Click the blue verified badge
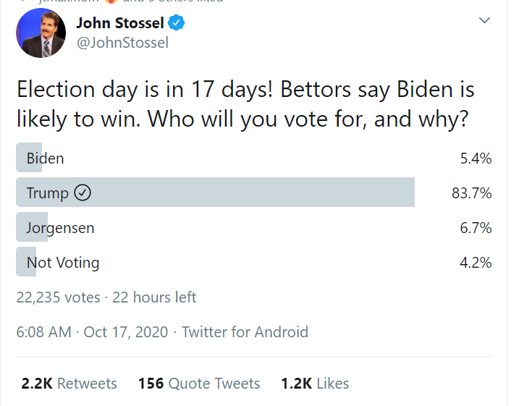Image resolution: width=532 pixels, height=406 pixels. (x=177, y=22)
